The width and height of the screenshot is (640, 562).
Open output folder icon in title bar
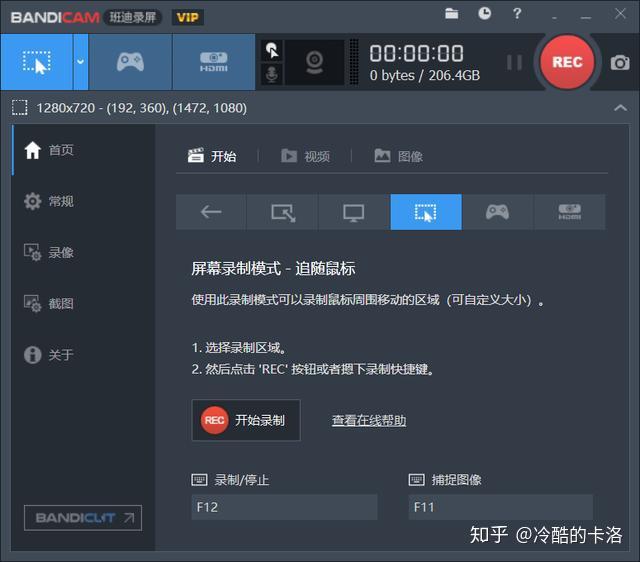(451, 14)
